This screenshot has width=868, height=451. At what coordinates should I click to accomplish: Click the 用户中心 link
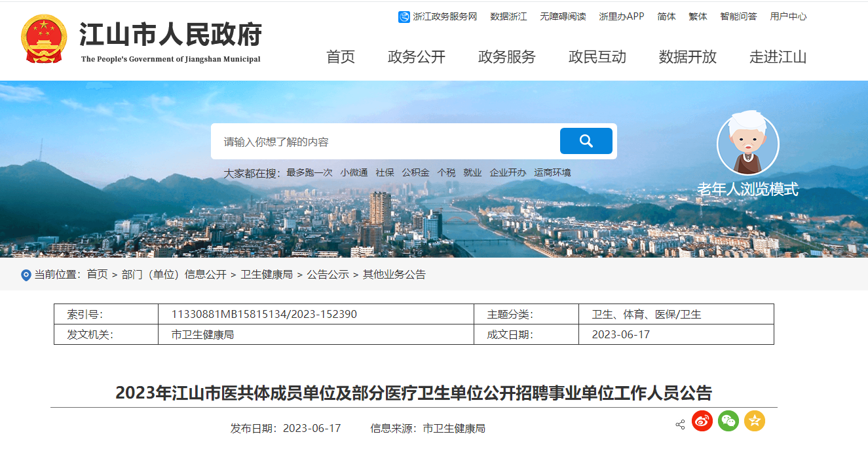[788, 16]
